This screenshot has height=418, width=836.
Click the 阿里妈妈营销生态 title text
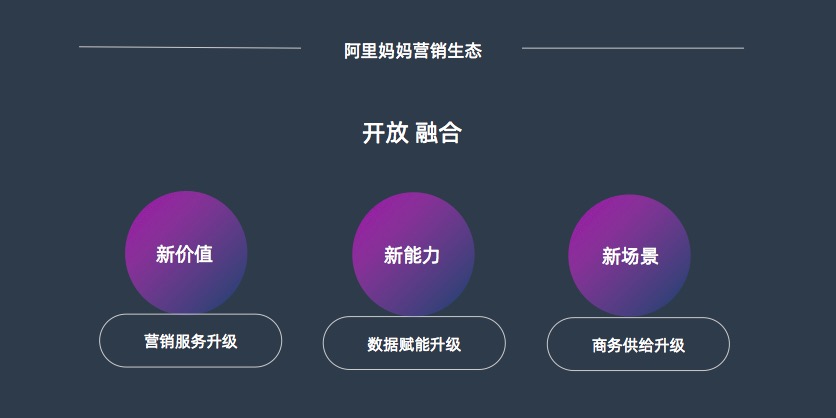click(x=413, y=51)
